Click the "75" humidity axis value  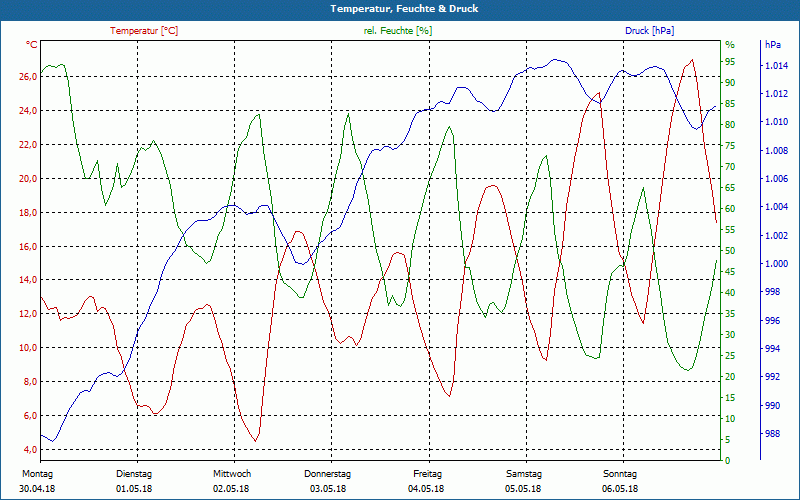[x=730, y=146]
